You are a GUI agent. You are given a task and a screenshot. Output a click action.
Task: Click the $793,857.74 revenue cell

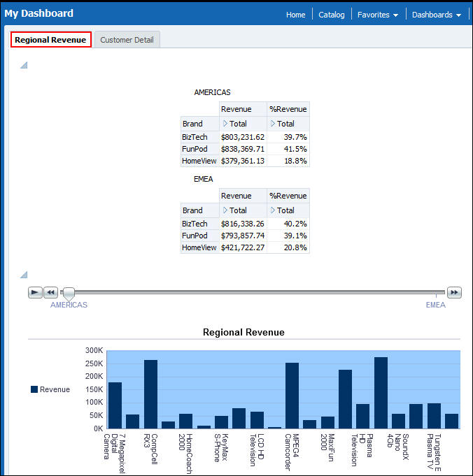point(243,236)
